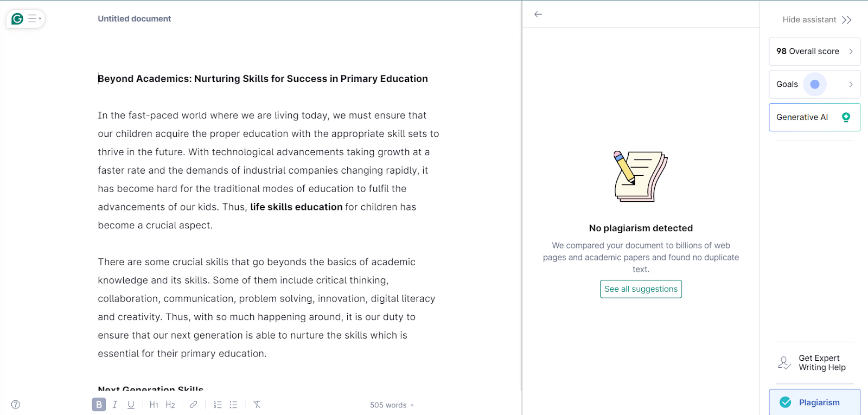Create a bulleted list
The height and width of the screenshot is (415, 868).
[x=233, y=404]
